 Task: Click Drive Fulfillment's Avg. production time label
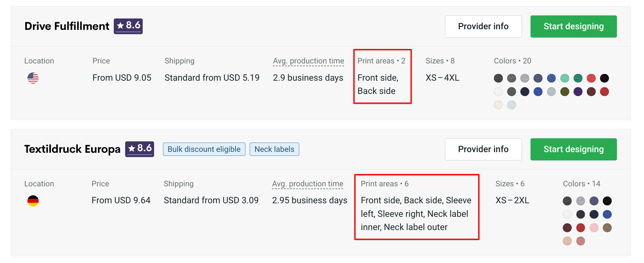coord(308,61)
